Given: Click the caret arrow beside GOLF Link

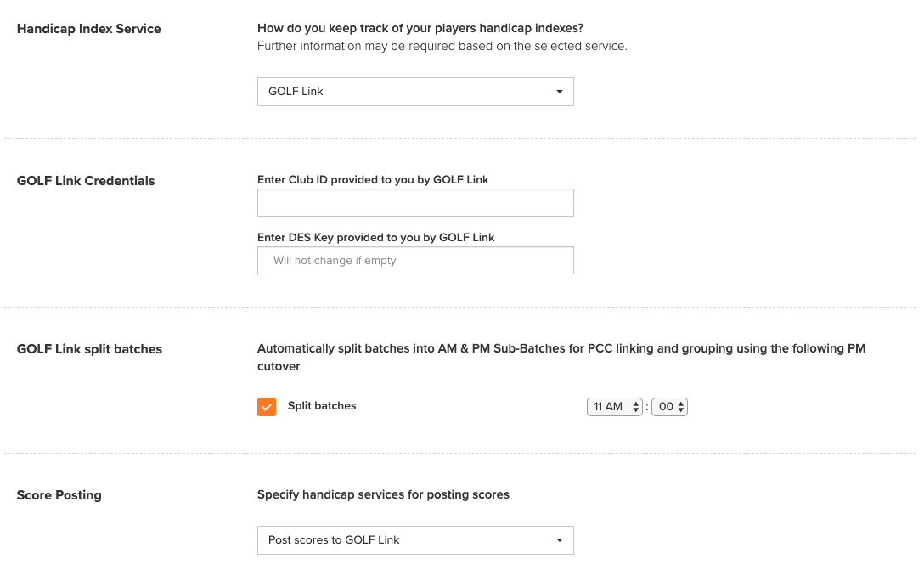Looking at the screenshot, I should 559,92.
